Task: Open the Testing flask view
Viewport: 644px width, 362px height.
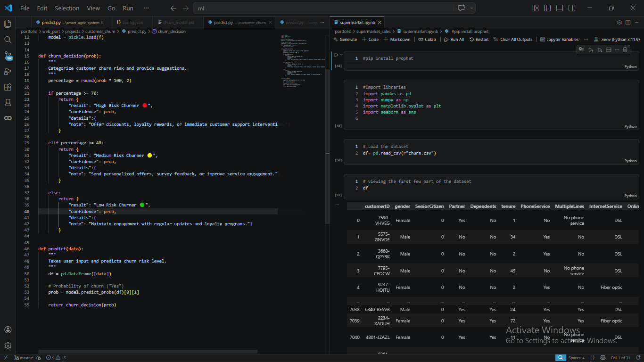Action: [8, 102]
